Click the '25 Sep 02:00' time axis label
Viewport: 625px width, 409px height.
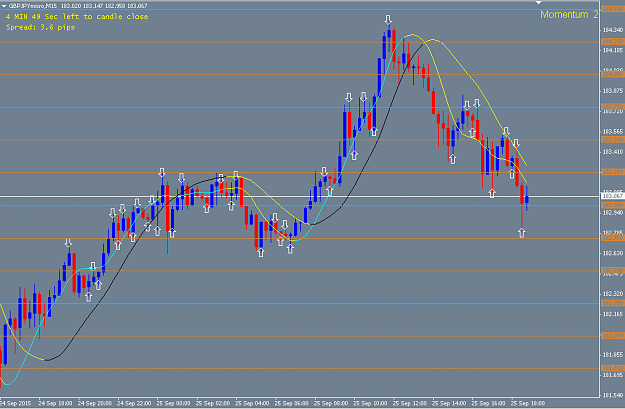tap(213, 403)
